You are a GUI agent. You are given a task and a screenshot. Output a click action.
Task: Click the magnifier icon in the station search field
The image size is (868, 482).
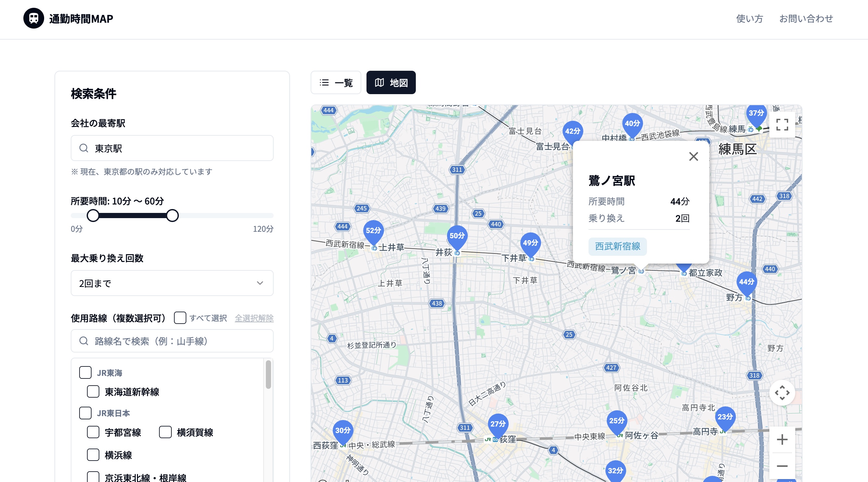point(84,148)
